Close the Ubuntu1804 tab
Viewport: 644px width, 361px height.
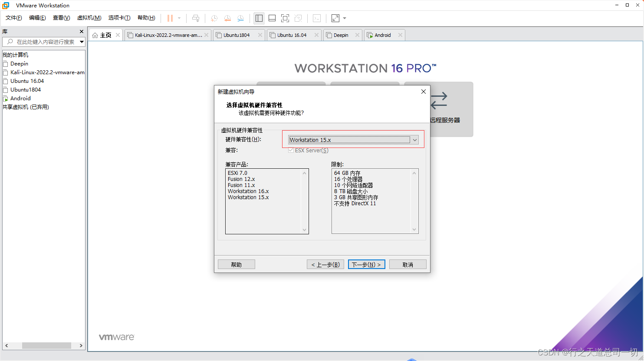click(260, 35)
